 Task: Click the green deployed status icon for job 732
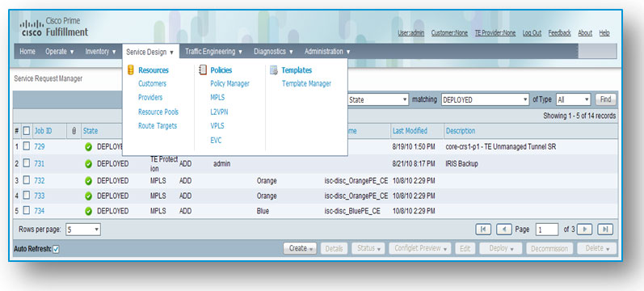click(88, 181)
